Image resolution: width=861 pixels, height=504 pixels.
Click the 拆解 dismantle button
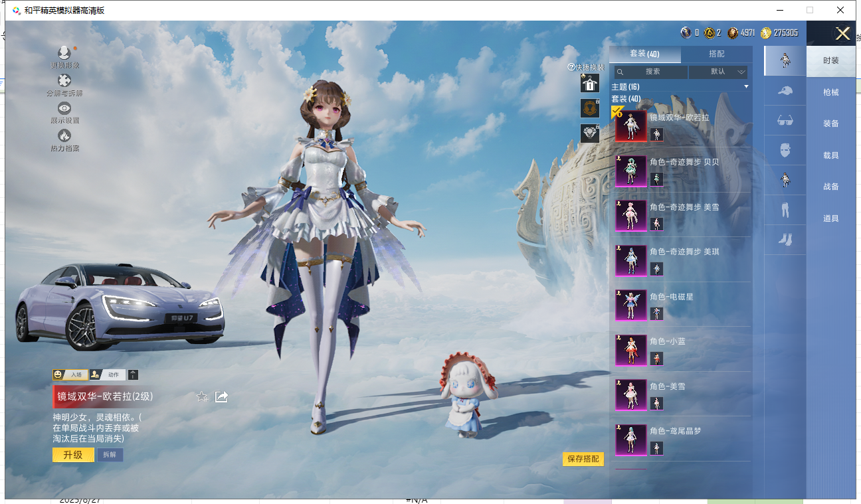pyautogui.click(x=110, y=455)
